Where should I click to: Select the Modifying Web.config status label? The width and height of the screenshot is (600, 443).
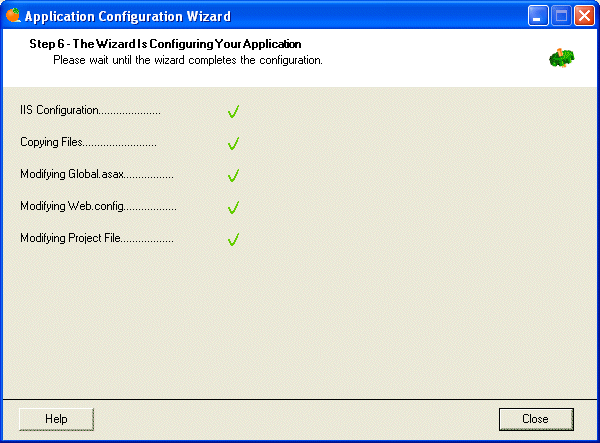coord(98,207)
